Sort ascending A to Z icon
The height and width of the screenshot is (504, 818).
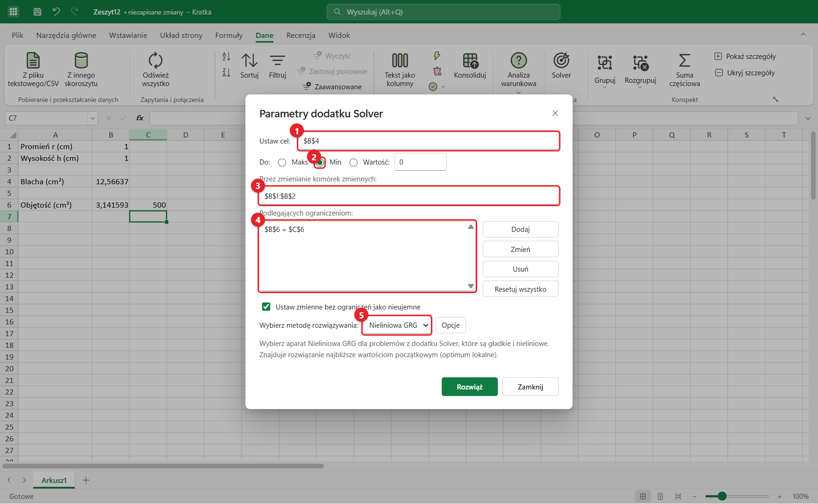[x=227, y=57]
